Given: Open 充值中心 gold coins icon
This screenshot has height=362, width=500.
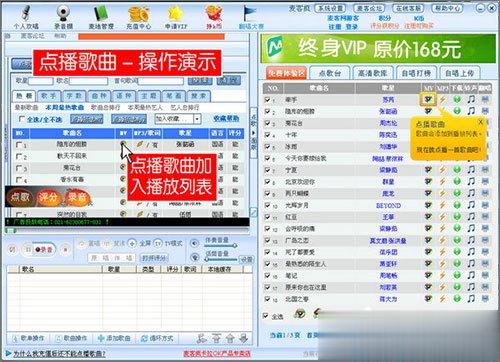Looking at the screenshot, I should (138, 14).
